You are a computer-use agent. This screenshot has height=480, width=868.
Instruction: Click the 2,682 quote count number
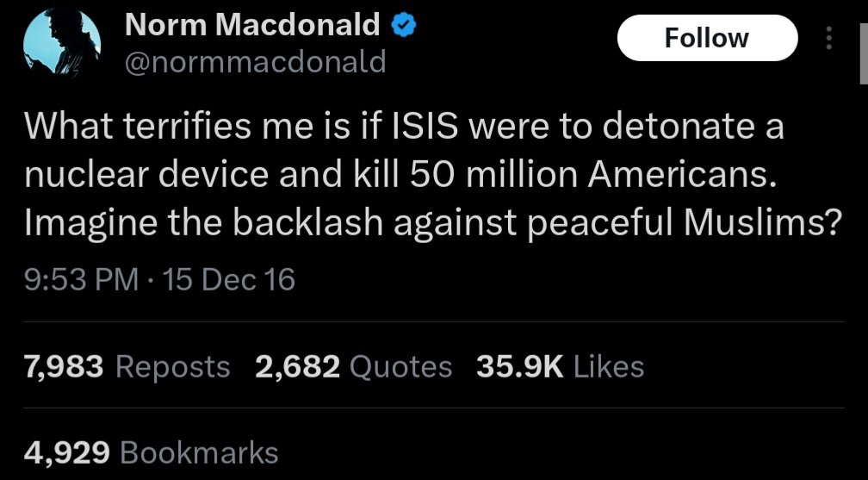(297, 366)
